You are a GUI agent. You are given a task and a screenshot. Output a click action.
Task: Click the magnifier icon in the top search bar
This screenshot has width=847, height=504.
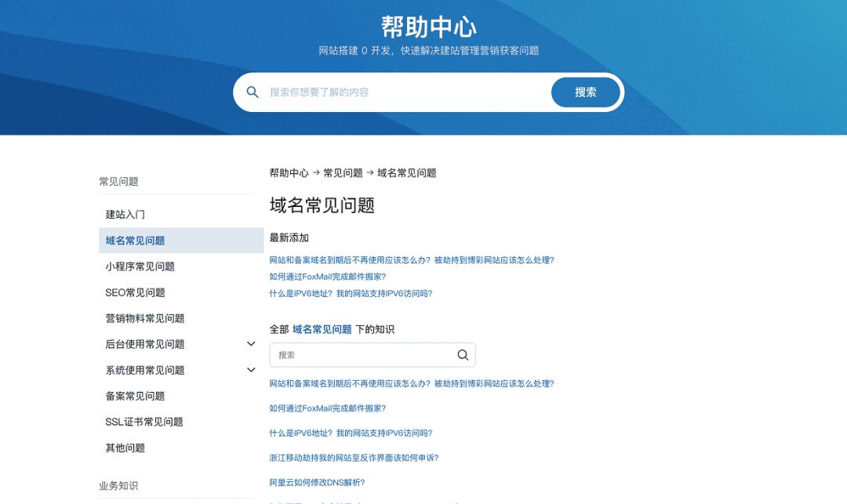[x=253, y=92]
